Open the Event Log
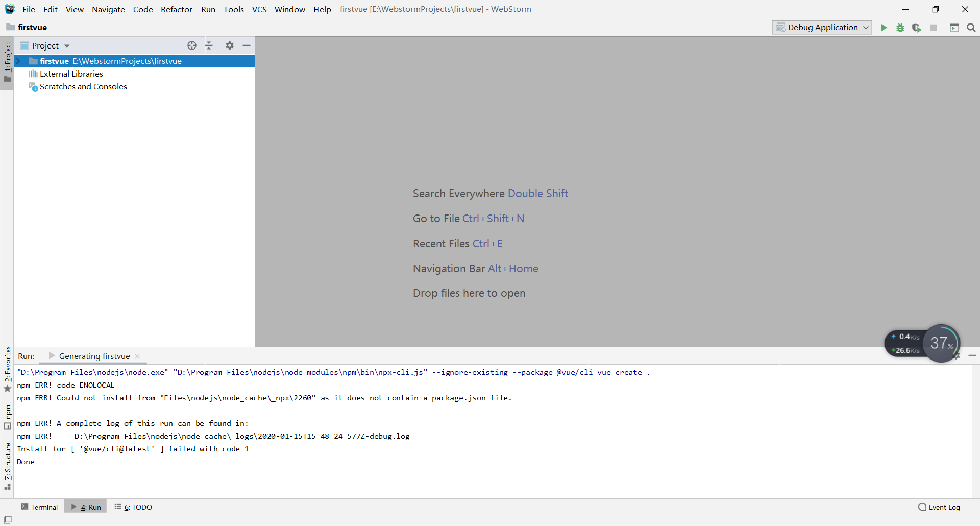The width and height of the screenshot is (980, 526). (943, 507)
